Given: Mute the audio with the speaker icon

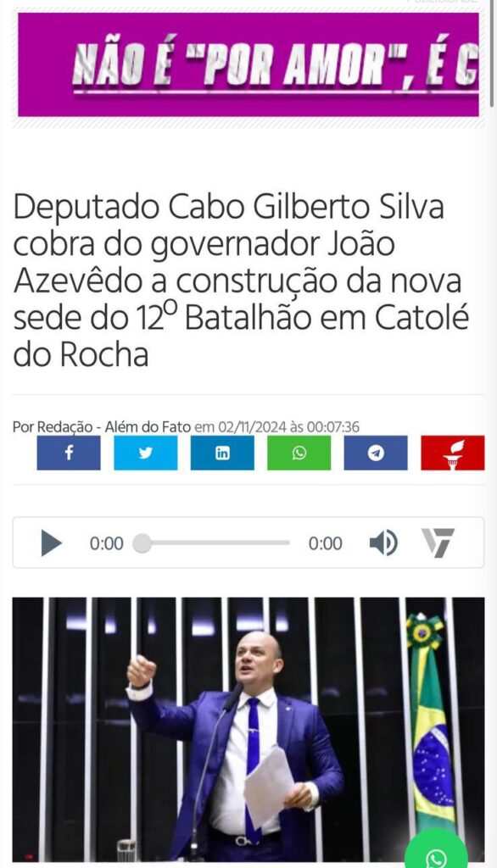Looking at the screenshot, I should point(383,542).
